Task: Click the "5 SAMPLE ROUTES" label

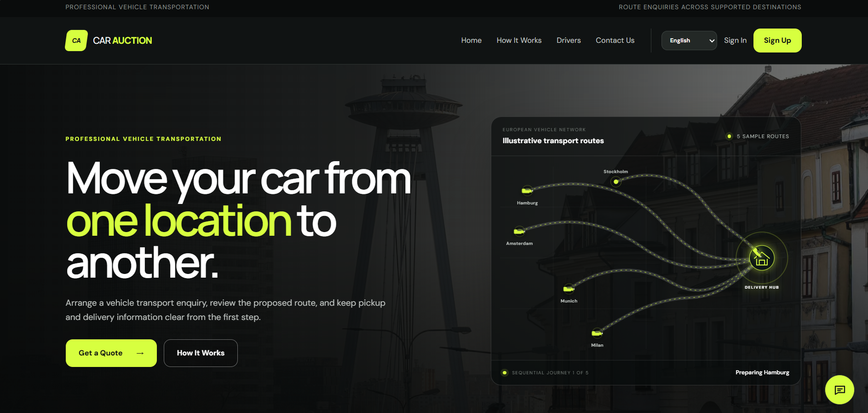Action: (x=763, y=136)
